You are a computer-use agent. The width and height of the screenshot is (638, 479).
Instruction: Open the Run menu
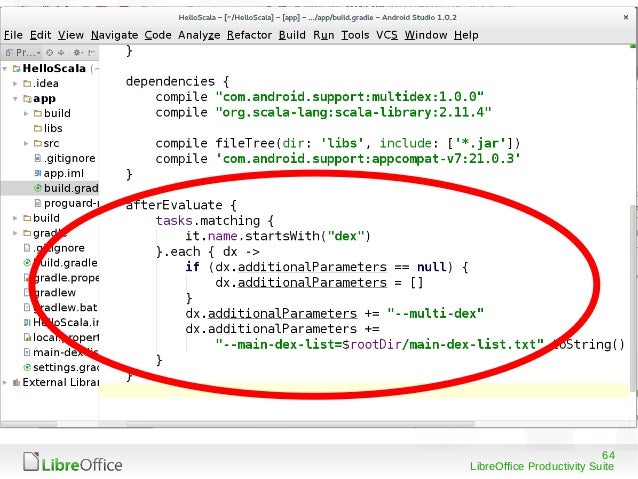click(x=323, y=35)
